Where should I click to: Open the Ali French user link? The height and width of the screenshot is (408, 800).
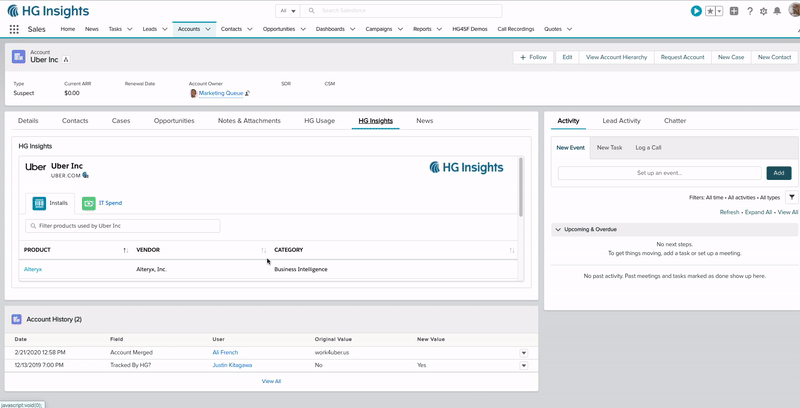[x=225, y=352]
